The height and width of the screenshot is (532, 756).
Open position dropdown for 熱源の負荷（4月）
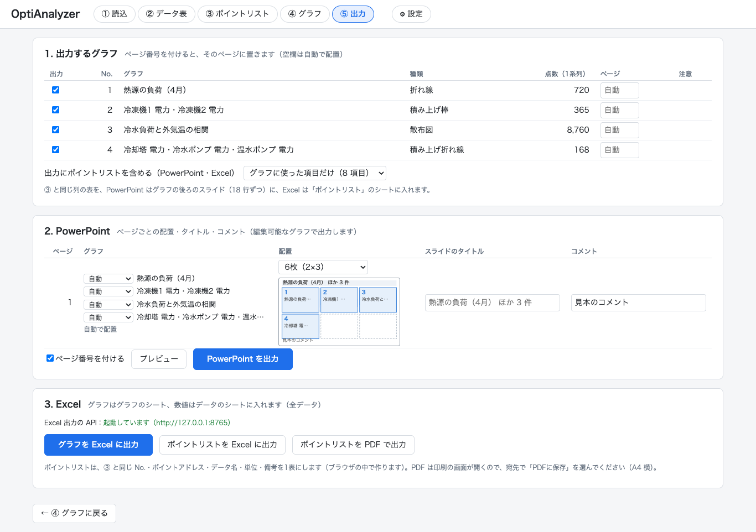(x=108, y=279)
